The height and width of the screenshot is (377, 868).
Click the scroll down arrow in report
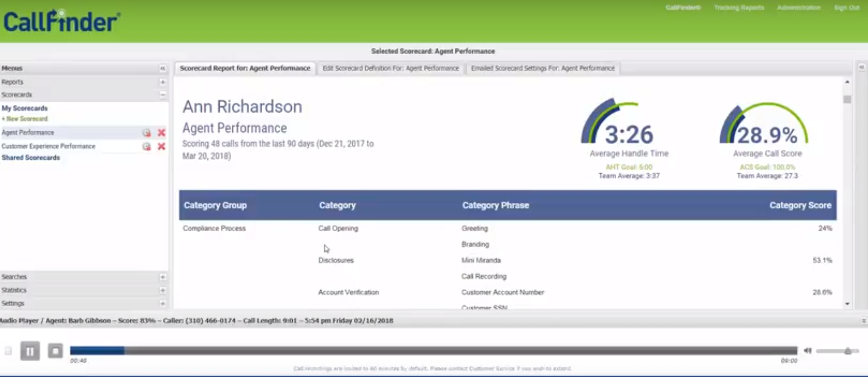pos(847,304)
